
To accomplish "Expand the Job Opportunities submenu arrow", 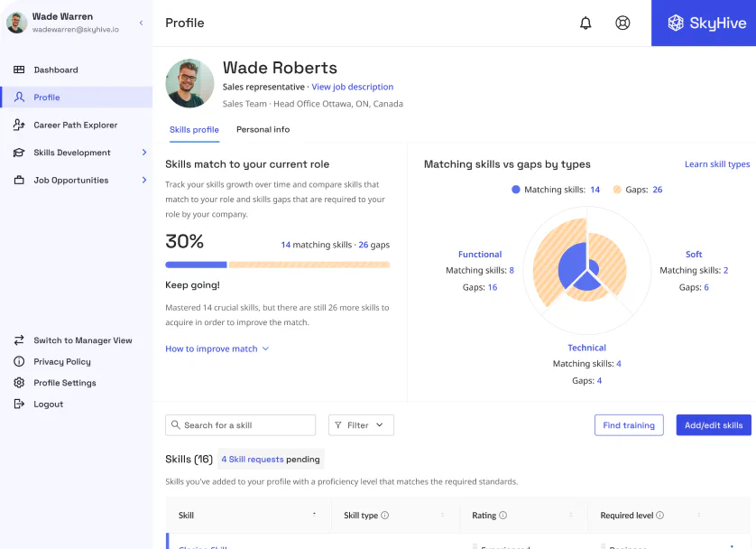I will point(144,180).
